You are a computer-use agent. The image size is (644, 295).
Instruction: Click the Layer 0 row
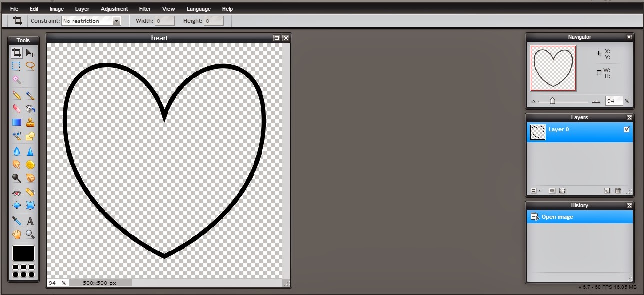[x=580, y=132]
